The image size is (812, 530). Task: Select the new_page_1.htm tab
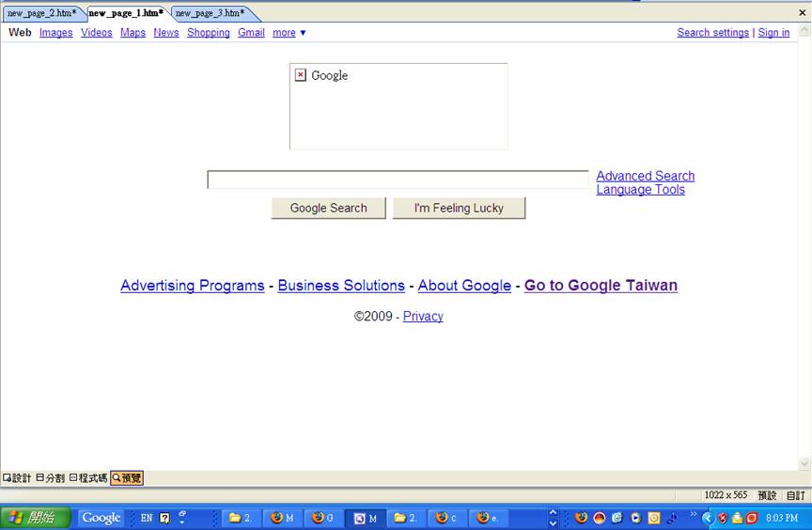click(x=126, y=13)
